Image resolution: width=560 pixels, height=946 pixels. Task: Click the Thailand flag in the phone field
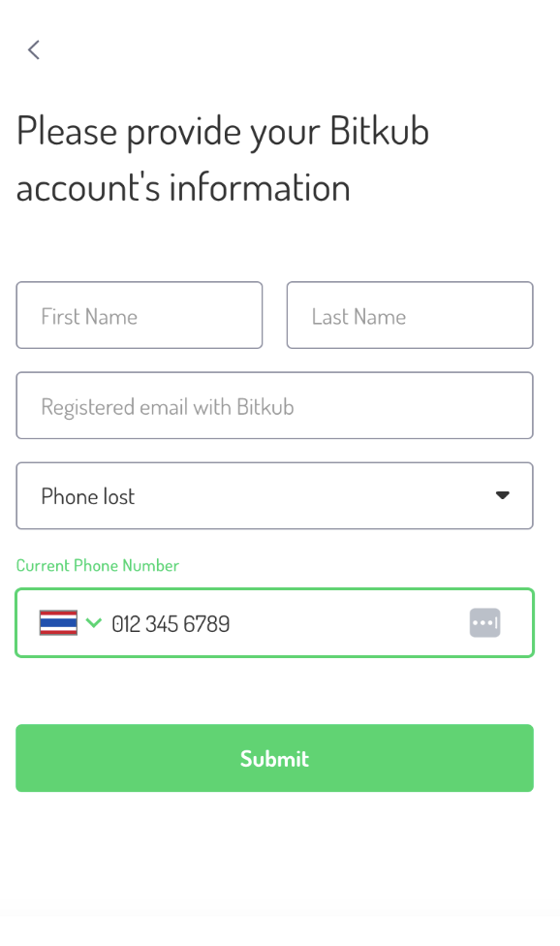coord(55,623)
